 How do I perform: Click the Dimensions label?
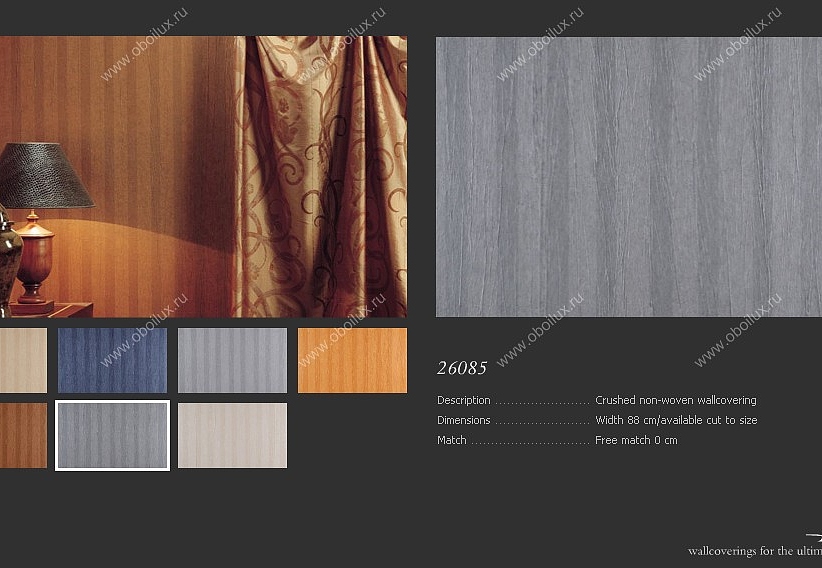(463, 420)
